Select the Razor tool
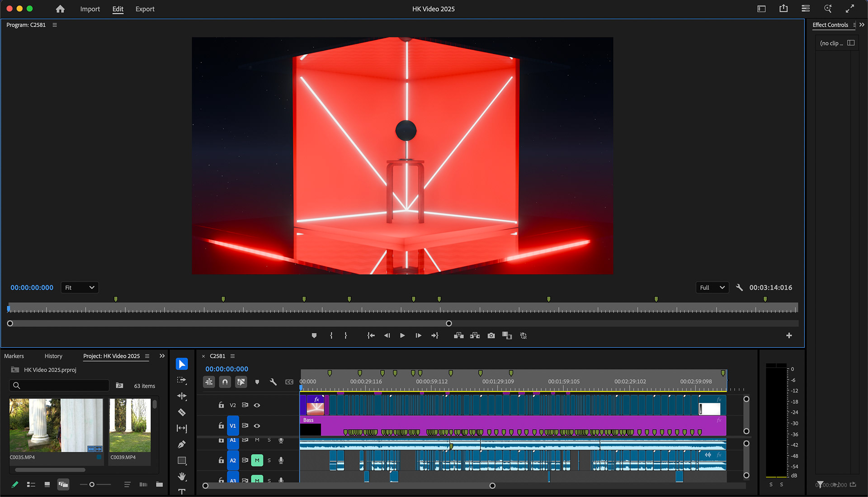868x497 pixels. coord(182,412)
